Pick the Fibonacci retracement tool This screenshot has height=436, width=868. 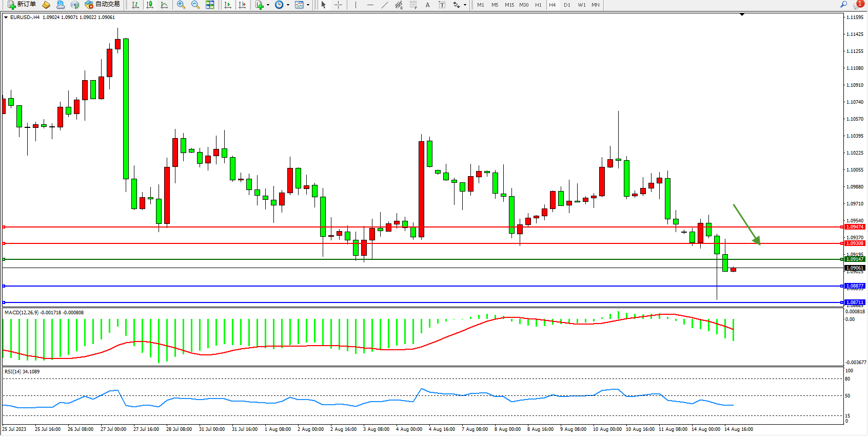[x=413, y=5]
